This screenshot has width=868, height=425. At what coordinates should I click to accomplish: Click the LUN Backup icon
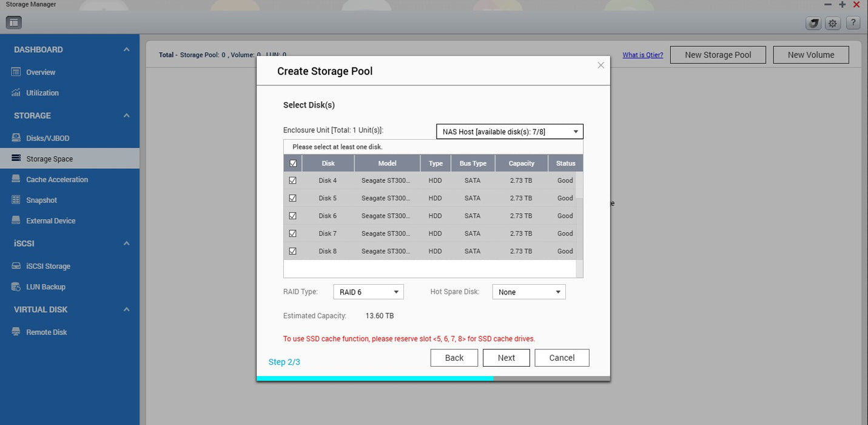[16, 287]
